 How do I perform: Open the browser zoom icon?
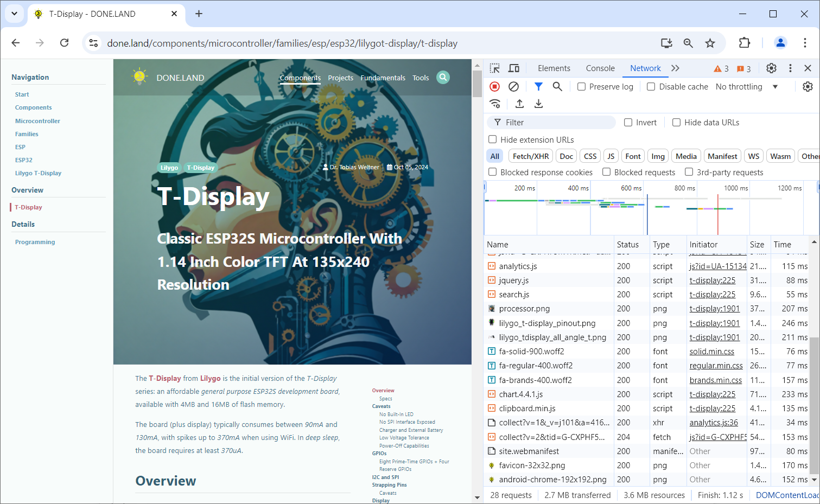[688, 43]
